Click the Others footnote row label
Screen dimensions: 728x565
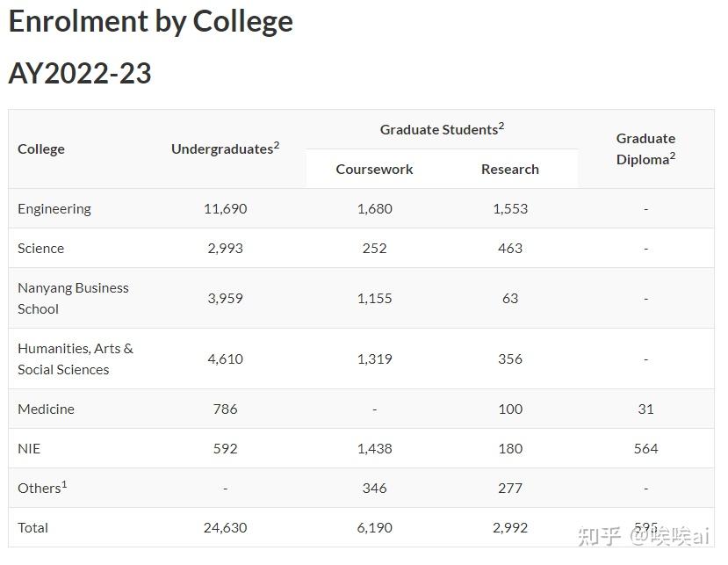tap(42, 488)
